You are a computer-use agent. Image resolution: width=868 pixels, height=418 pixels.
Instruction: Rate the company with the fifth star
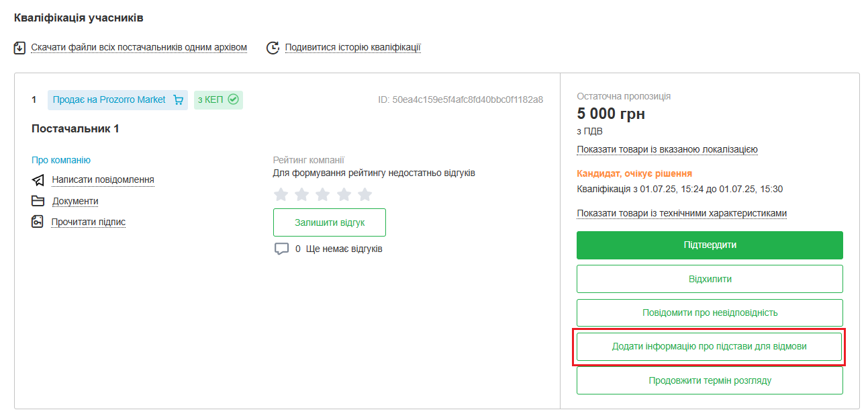tap(365, 194)
